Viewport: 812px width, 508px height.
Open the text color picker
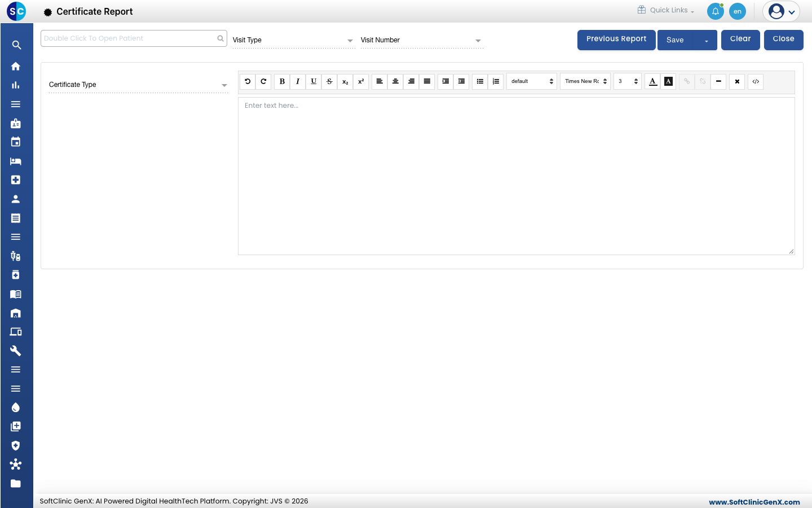click(652, 81)
